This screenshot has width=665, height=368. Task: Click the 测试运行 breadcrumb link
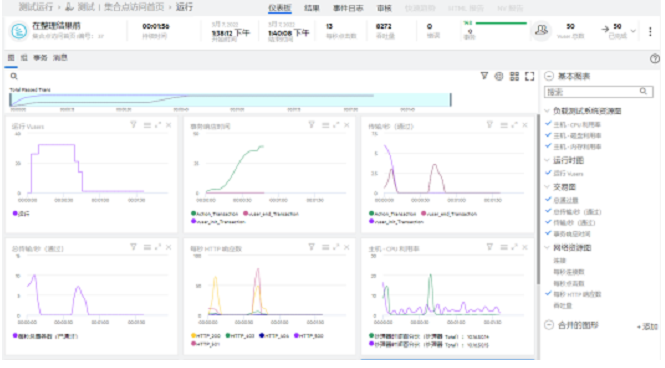pos(36,7)
